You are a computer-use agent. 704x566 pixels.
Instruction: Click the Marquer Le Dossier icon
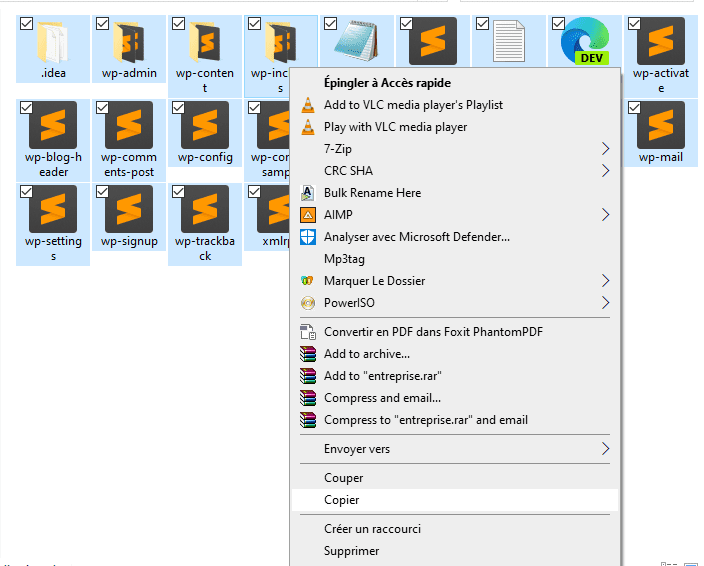[x=308, y=281]
